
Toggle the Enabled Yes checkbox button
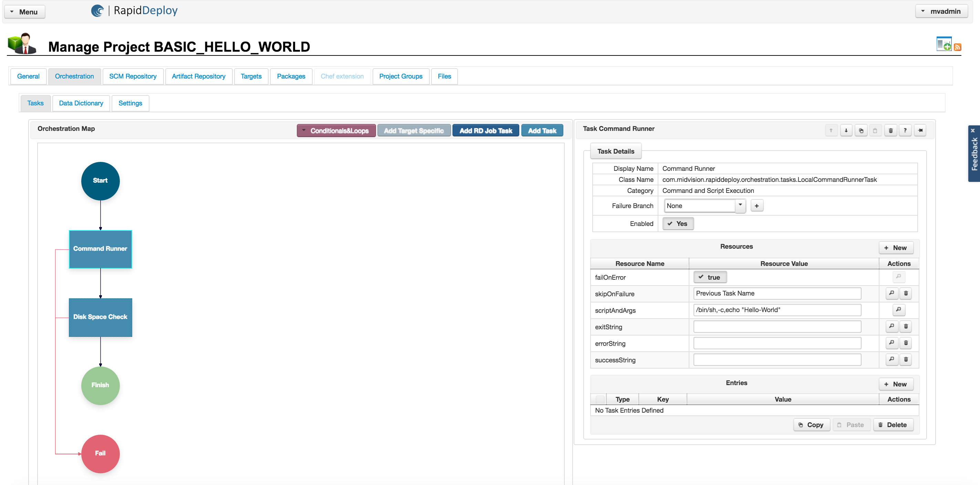pyautogui.click(x=678, y=224)
